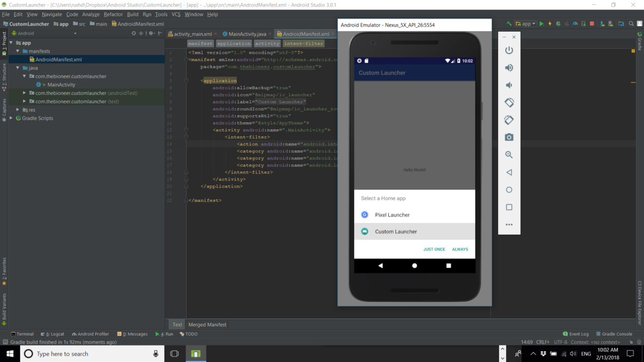
Task: Switch to the MainActivity.java tab
Action: click(x=247, y=34)
